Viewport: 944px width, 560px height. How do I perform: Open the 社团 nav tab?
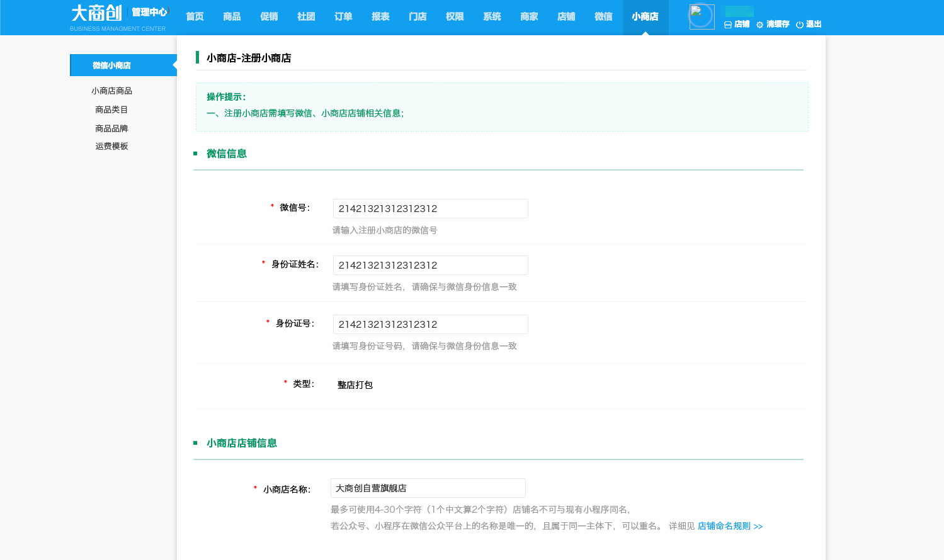click(x=306, y=17)
